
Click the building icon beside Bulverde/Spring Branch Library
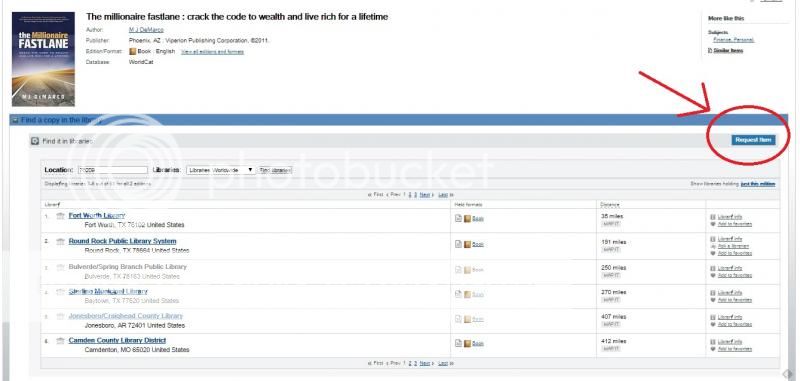60,267
